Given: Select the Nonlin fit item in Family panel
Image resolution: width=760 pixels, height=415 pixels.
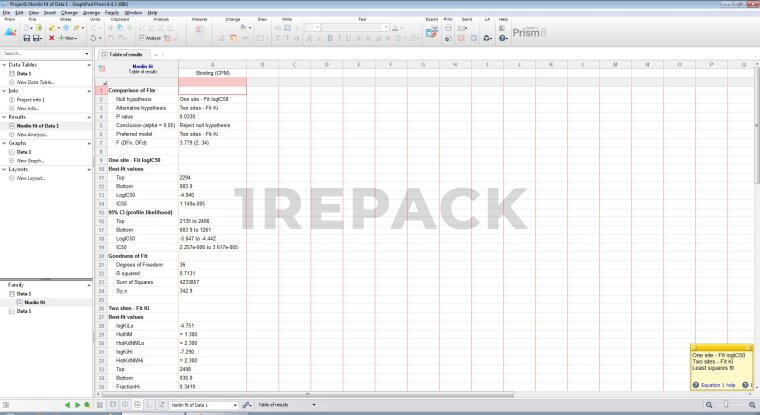Looking at the screenshot, I should (x=34, y=302).
